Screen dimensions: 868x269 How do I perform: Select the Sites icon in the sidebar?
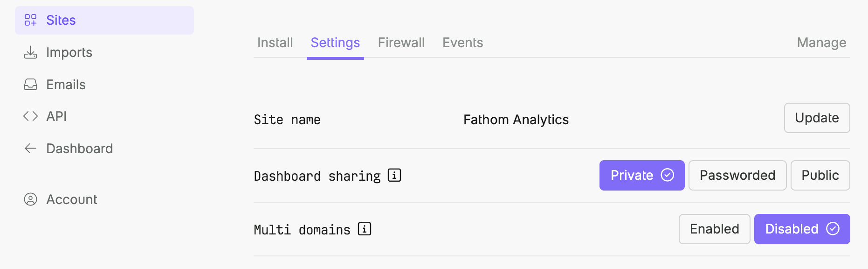tap(31, 20)
